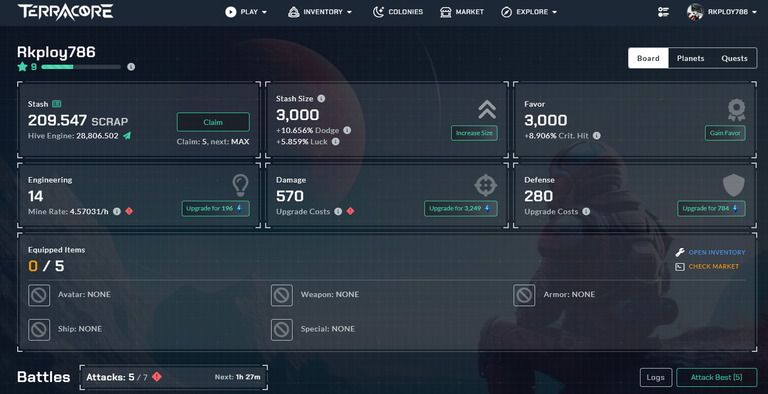
Task: Switch to the Quests tab
Action: click(x=734, y=58)
